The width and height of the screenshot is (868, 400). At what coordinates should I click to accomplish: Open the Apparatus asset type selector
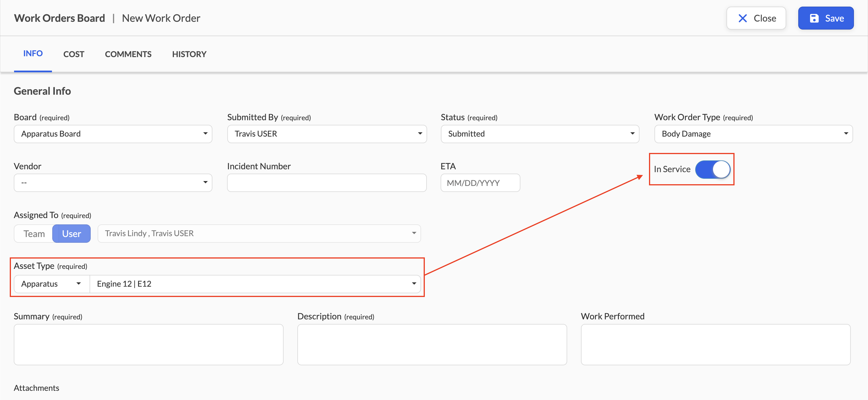[x=52, y=284]
